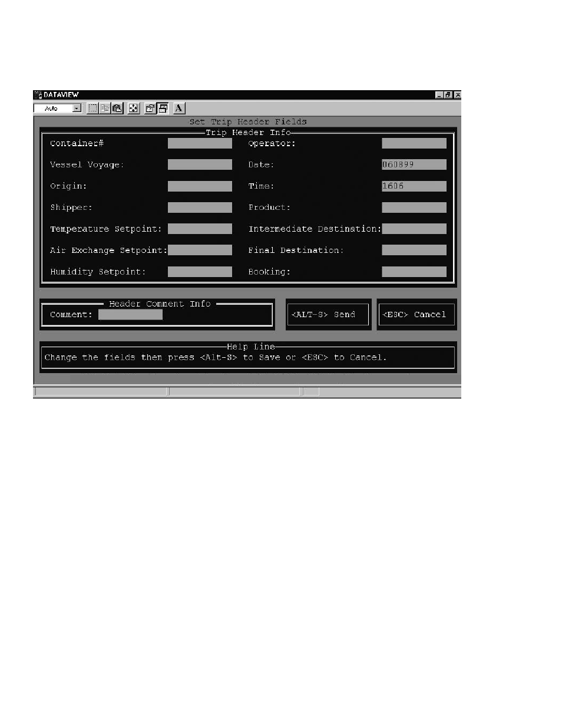Click the Date field showing 060899
The image size is (562, 728).
point(414,164)
